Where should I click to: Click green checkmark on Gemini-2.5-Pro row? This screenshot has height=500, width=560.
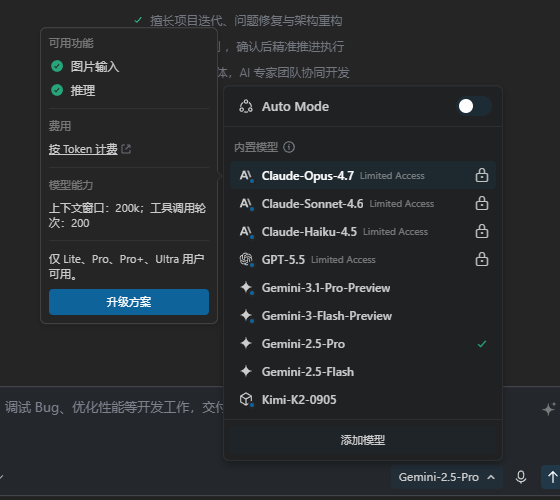pos(482,344)
